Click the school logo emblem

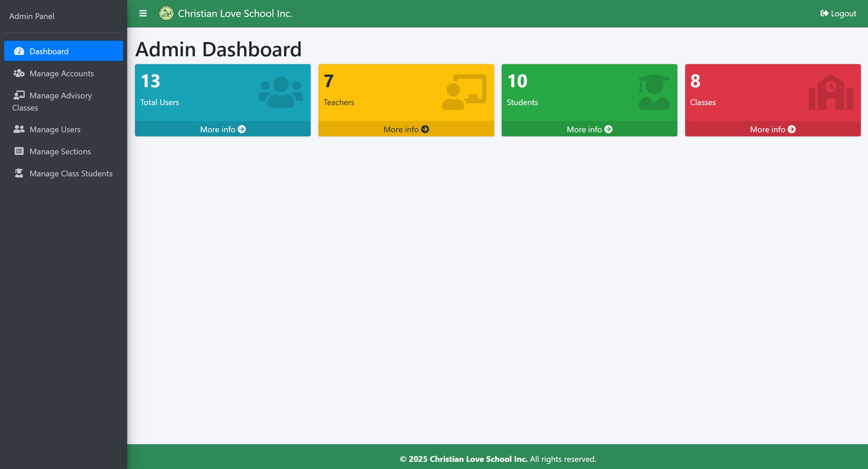(166, 14)
